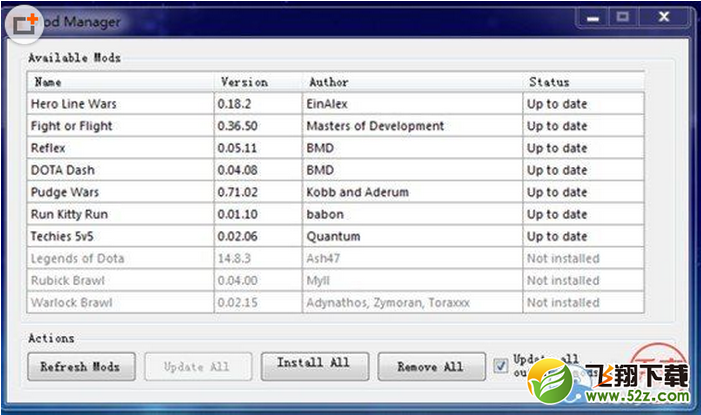Image resolution: width=701 pixels, height=415 pixels.
Task: Click author babon cell
Action: click(413, 214)
